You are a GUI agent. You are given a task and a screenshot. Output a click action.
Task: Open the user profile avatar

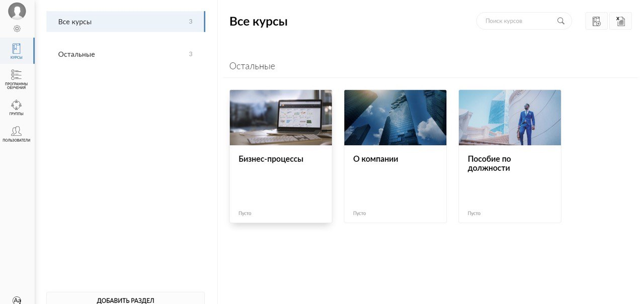[x=17, y=11]
